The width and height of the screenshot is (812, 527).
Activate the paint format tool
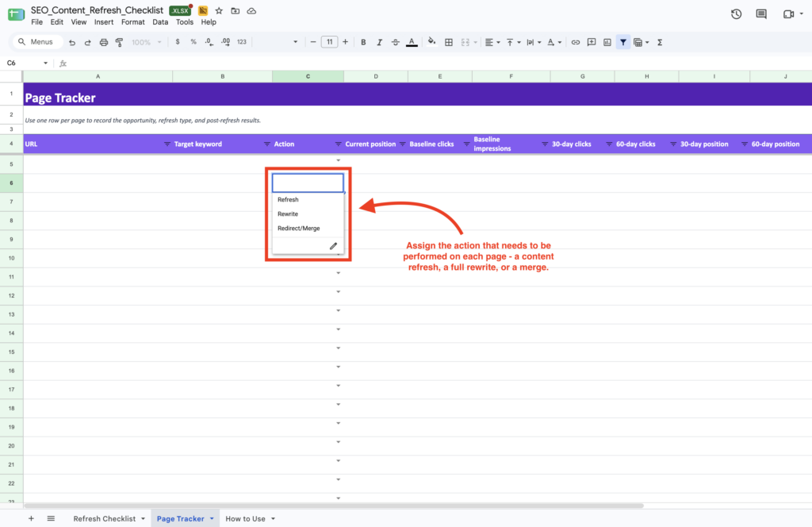(119, 43)
